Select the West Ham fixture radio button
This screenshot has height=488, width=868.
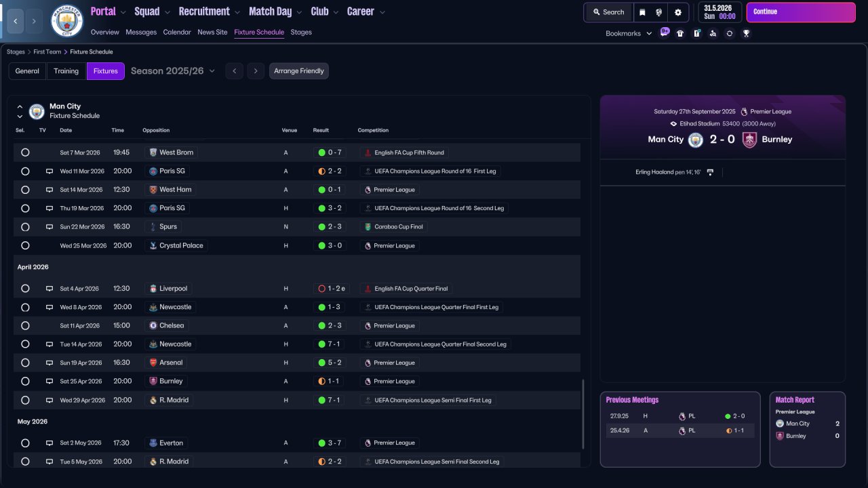(25, 190)
